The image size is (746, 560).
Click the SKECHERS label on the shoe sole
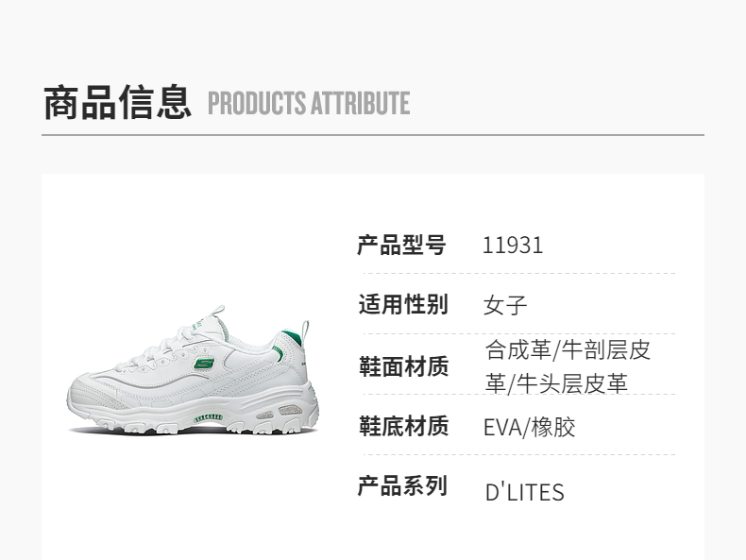pos(208,417)
